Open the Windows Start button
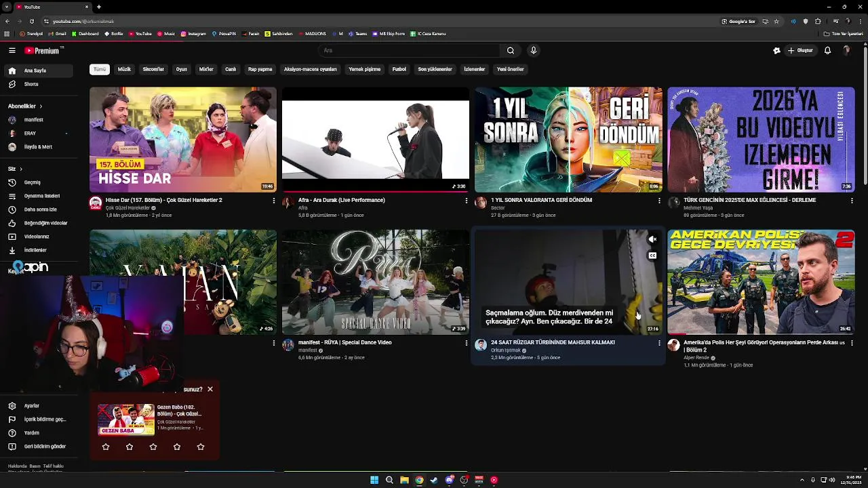Image resolution: width=868 pixels, height=488 pixels. click(374, 480)
